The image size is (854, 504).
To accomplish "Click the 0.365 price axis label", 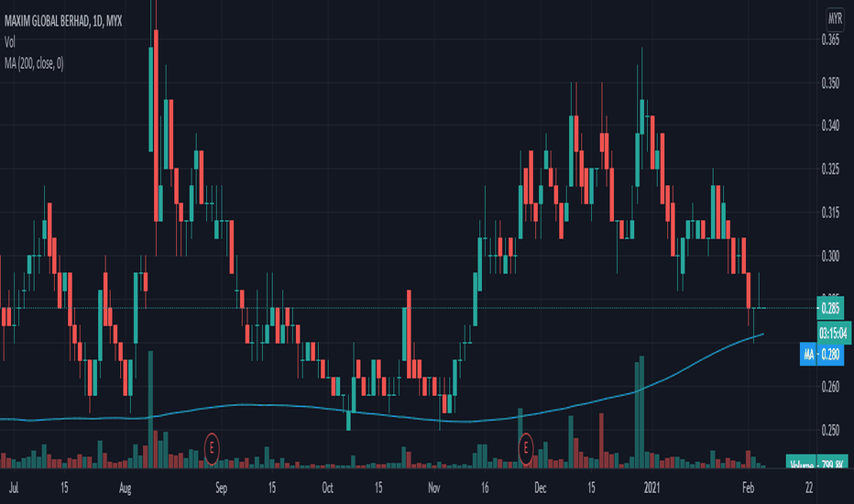I will coord(830,39).
